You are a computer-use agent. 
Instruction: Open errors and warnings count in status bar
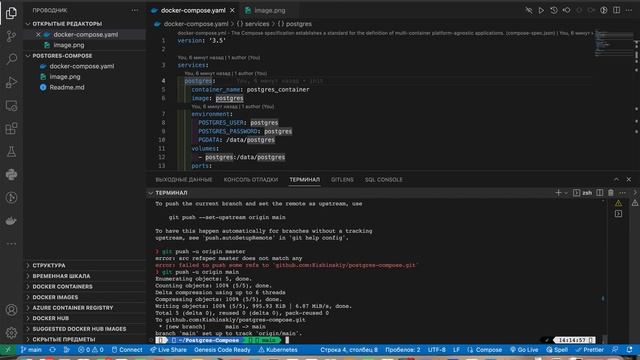click(x=91, y=350)
